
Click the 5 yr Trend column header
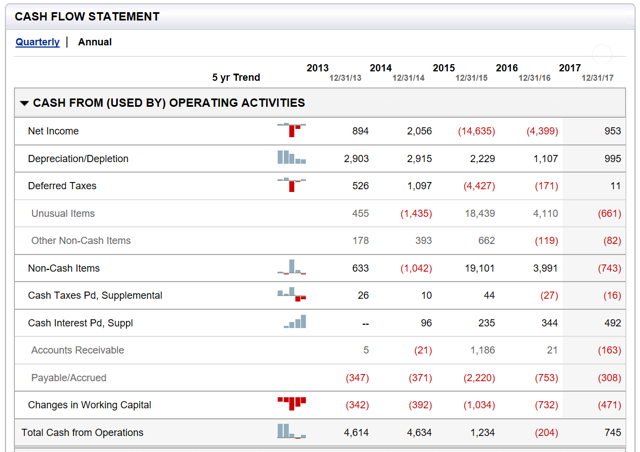(x=236, y=77)
